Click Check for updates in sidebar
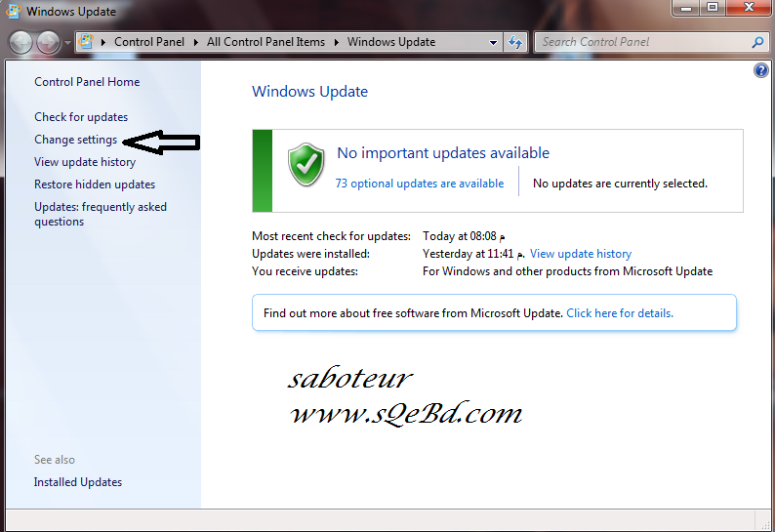This screenshot has height=532, width=775. coord(81,117)
